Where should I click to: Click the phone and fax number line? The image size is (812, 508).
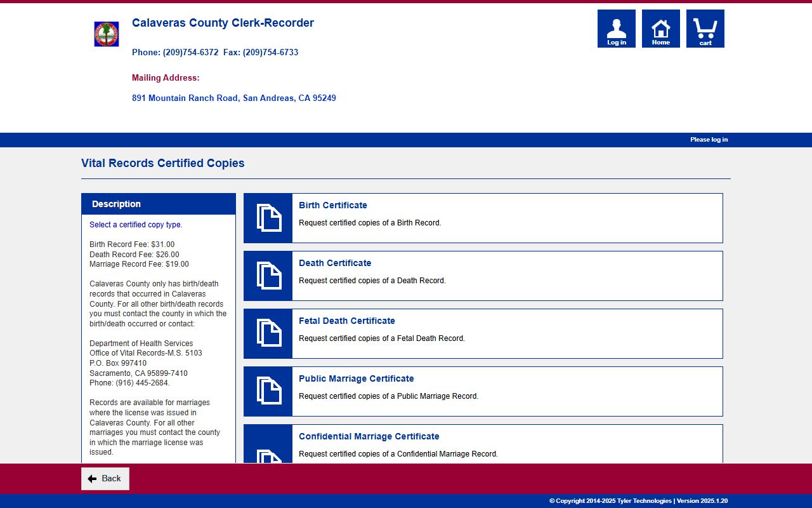pos(215,52)
